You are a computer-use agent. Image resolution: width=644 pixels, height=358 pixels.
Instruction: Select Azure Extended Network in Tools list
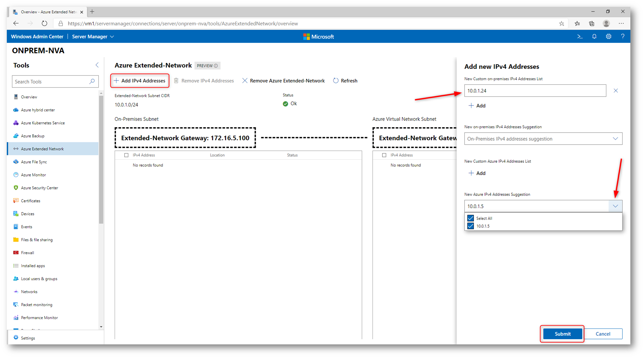pyautogui.click(x=53, y=149)
